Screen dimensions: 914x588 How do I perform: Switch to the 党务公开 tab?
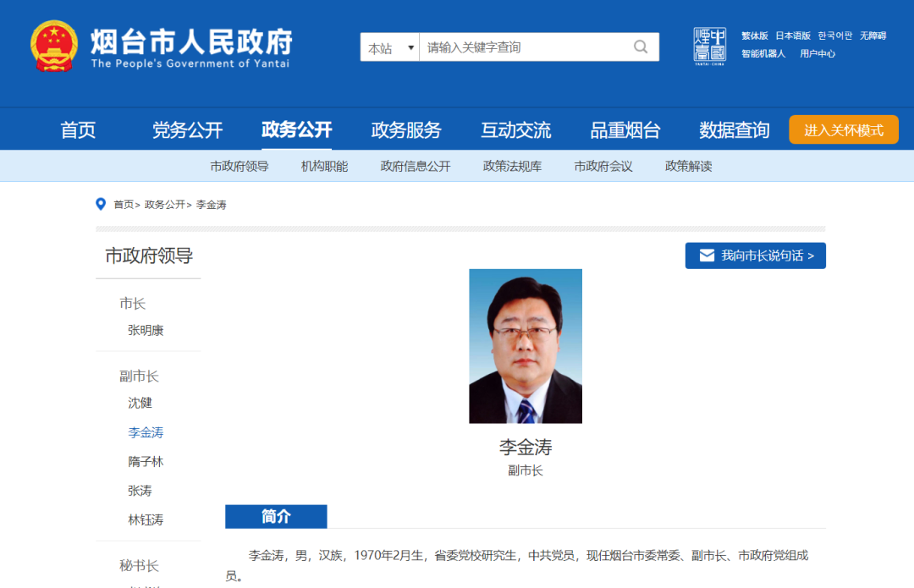tap(187, 129)
